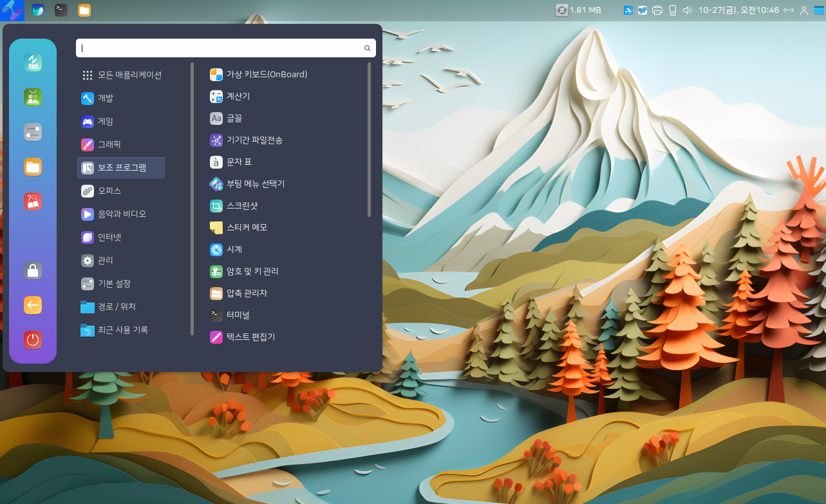Select the 그래픽 category
The image size is (826, 504).
[x=109, y=145]
